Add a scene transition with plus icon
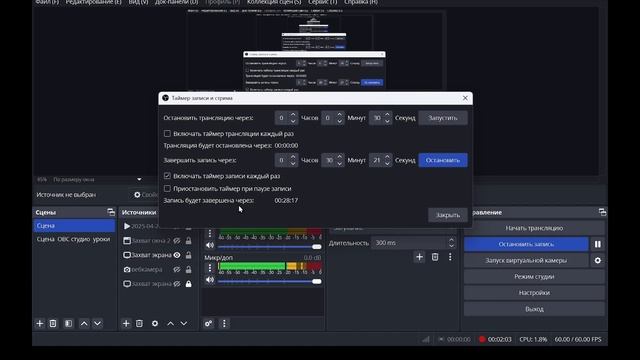This screenshot has height=360, width=640. point(419,257)
